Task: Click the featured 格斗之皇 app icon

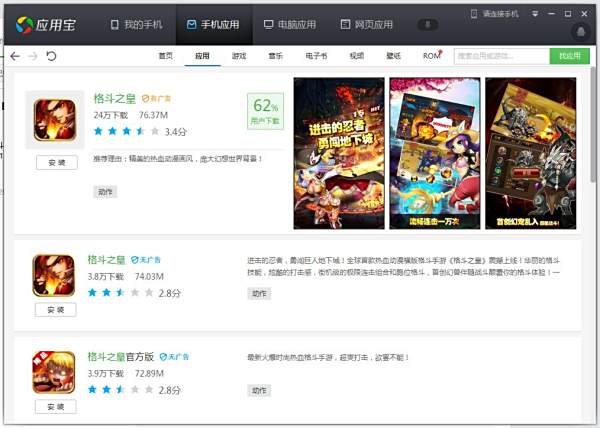Action: (55, 120)
